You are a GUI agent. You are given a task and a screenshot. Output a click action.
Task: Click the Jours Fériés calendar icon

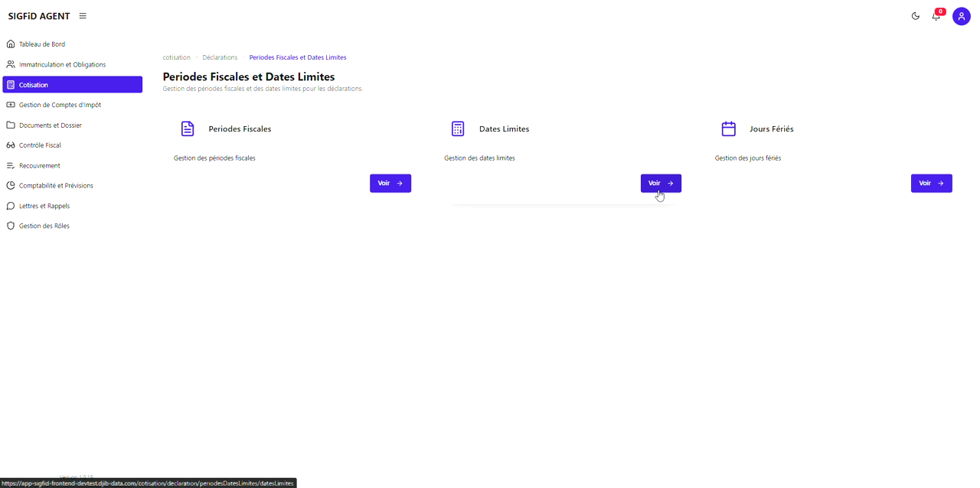pos(728,129)
